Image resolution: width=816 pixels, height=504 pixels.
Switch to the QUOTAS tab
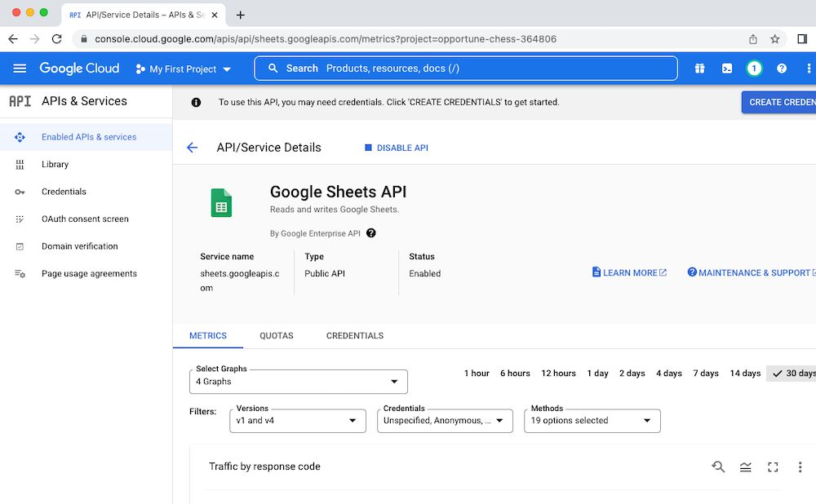pyautogui.click(x=277, y=335)
